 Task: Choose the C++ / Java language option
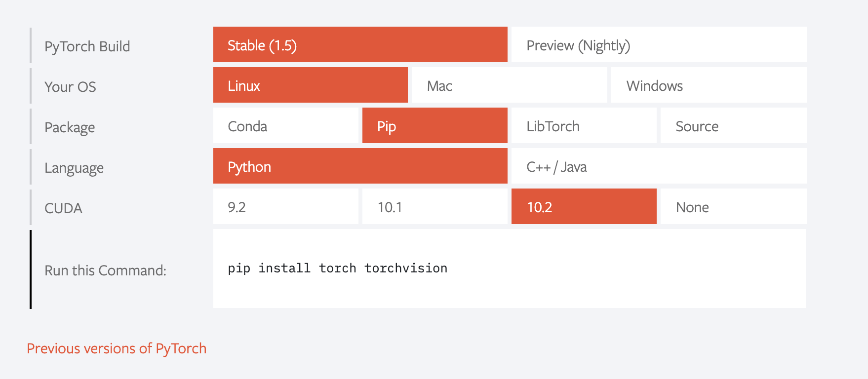[659, 166]
